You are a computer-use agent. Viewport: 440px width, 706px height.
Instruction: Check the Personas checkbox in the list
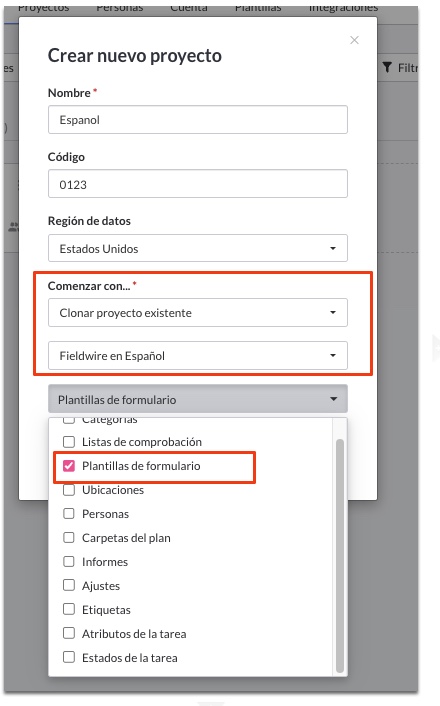point(69,514)
